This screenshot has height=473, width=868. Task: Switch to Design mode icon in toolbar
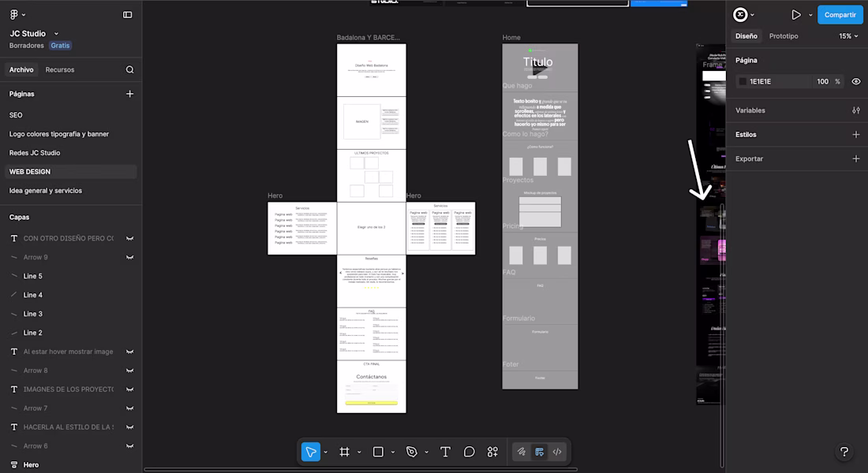click(x=539, y=452)
